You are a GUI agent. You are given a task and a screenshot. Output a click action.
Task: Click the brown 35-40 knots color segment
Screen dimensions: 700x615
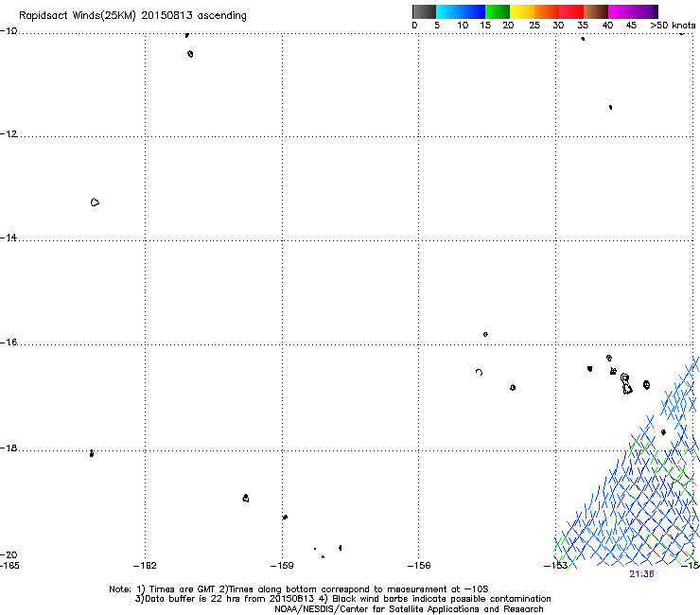(x=596, y=11)
